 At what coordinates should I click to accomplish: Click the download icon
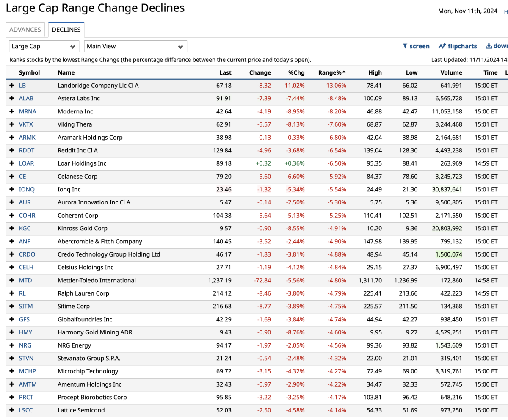[489, 46]
